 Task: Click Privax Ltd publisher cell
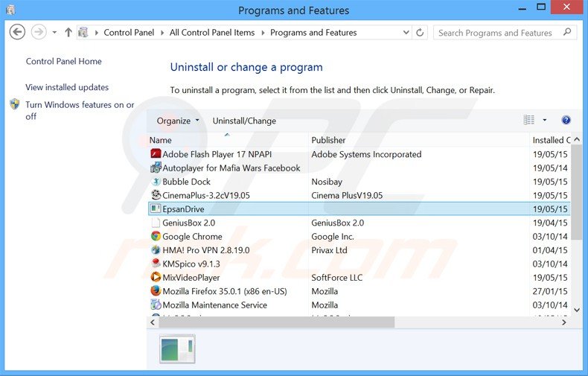329,250
